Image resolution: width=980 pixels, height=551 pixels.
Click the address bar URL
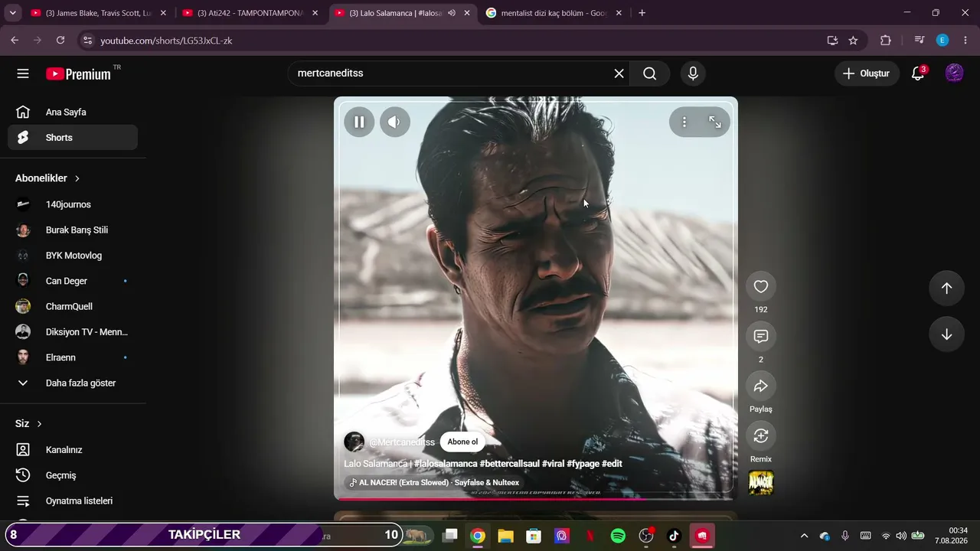166,41
